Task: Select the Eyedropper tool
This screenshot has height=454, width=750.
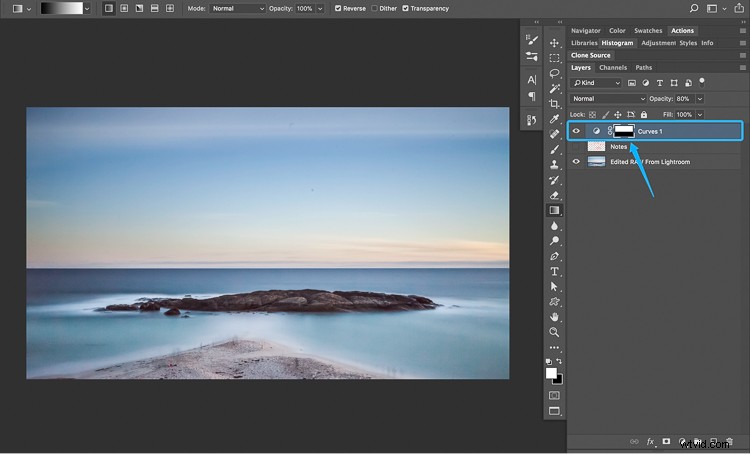Action: click(x=554, y=119)
